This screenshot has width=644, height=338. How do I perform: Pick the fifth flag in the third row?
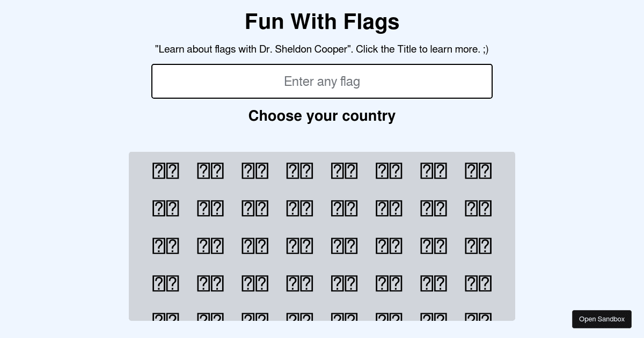[x=344, y=246]
